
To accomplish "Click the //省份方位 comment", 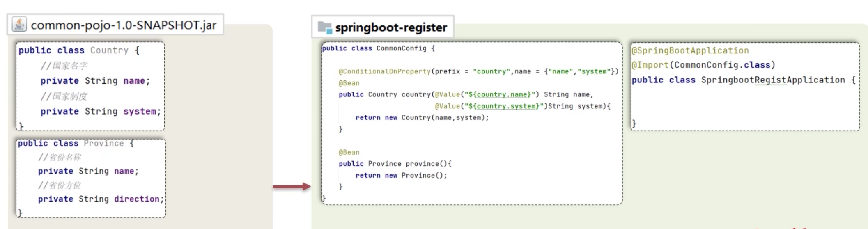I will 60,185.
